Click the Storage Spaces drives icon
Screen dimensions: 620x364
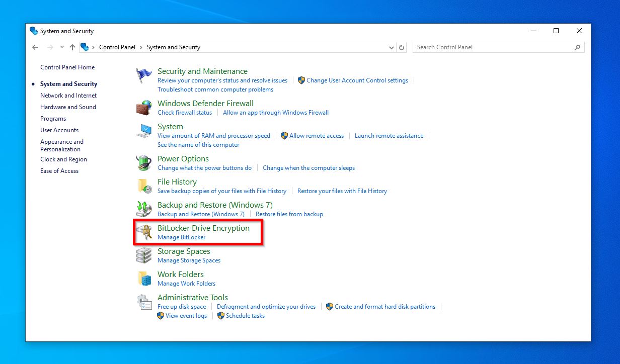144,255
